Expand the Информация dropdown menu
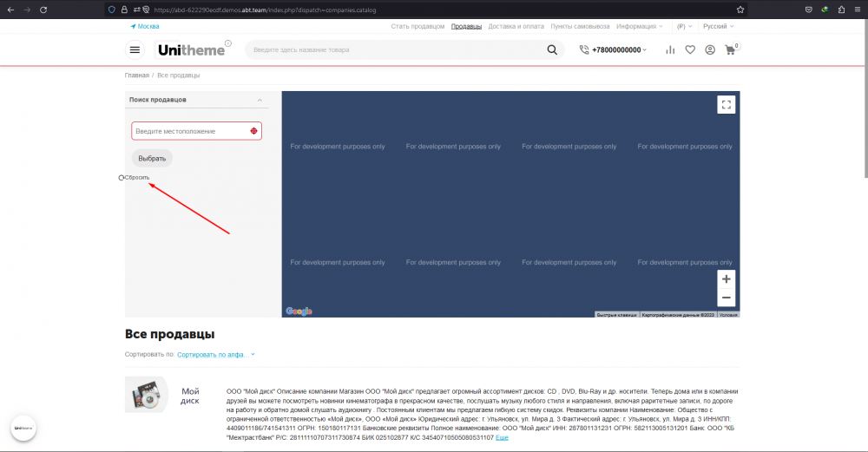 639,27
